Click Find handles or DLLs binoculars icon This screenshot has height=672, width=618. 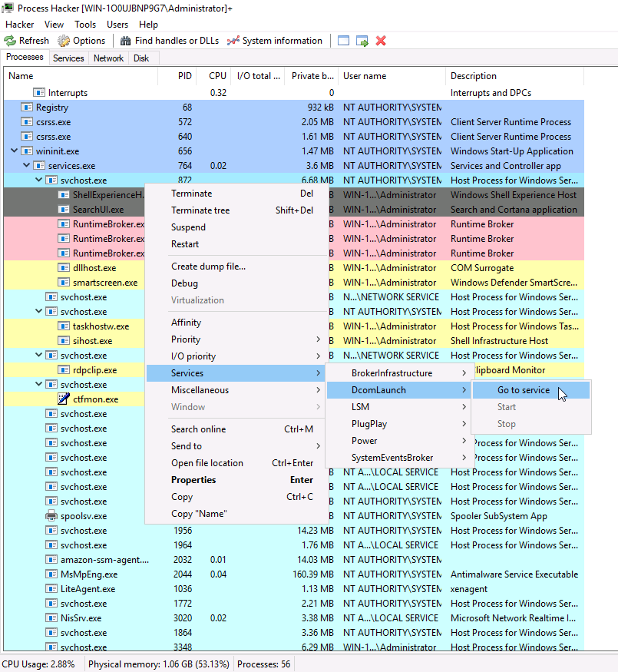click(x=125, y=41)
